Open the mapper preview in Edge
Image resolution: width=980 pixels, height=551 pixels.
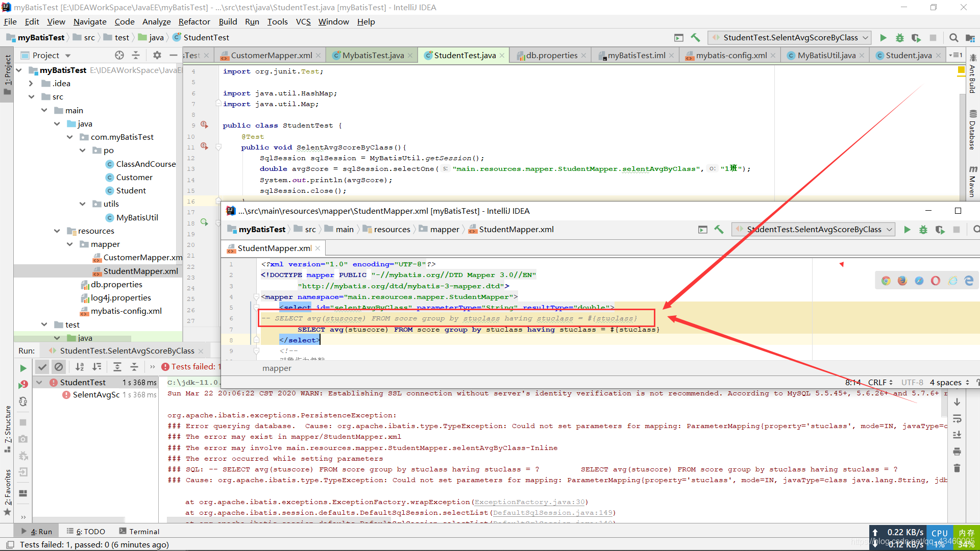pyautogui.click(x=969, y=281)
